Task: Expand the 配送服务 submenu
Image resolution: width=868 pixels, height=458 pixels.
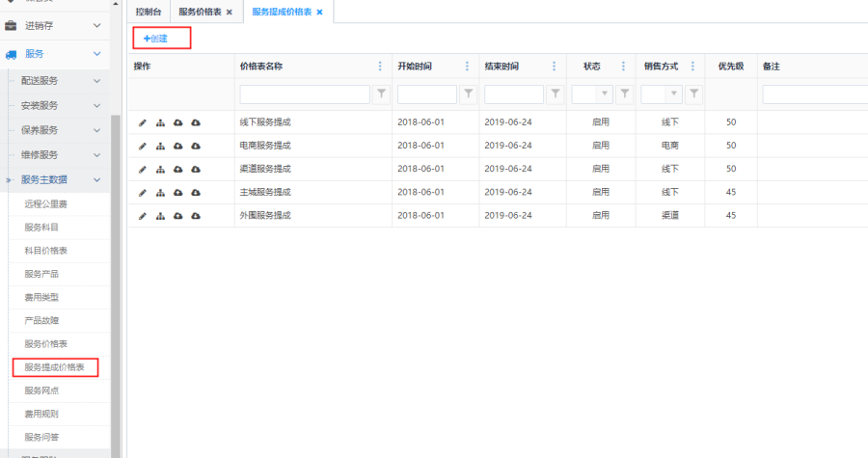Action: pyautogui.click(x=96, y=80)
